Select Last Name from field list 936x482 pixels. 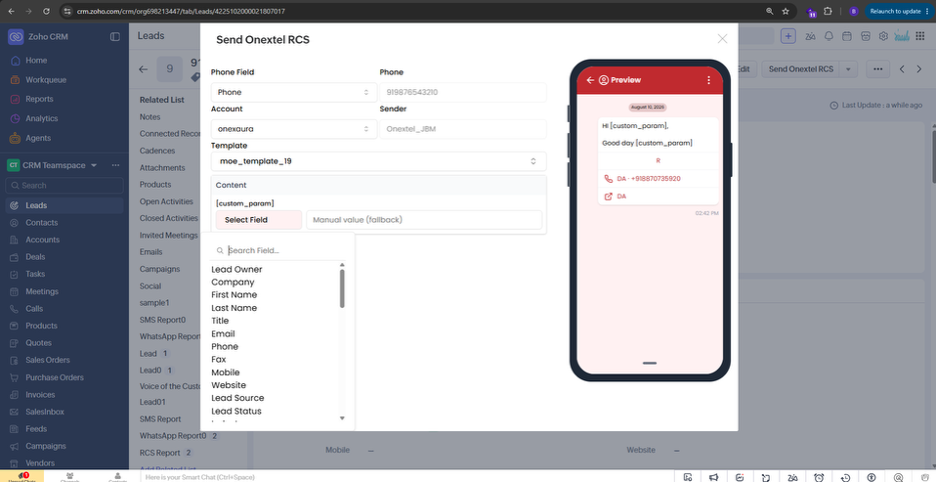pyautogui.click(x=234, y=308)
